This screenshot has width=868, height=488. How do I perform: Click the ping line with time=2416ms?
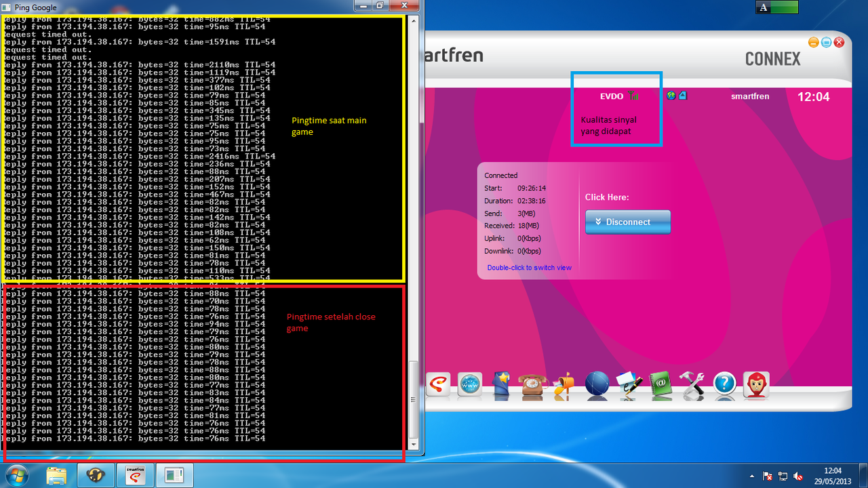139,156
